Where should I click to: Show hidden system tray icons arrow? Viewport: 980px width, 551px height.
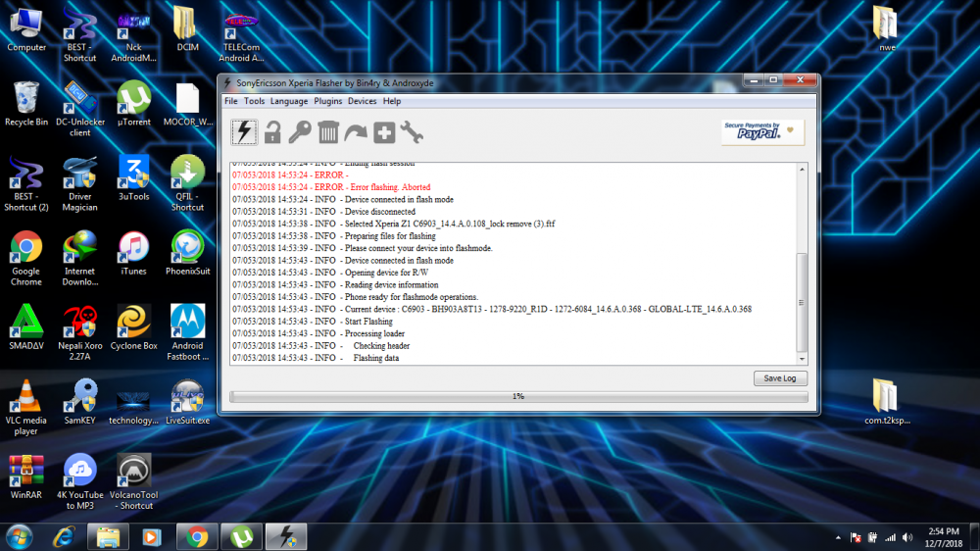click(838, 538)
